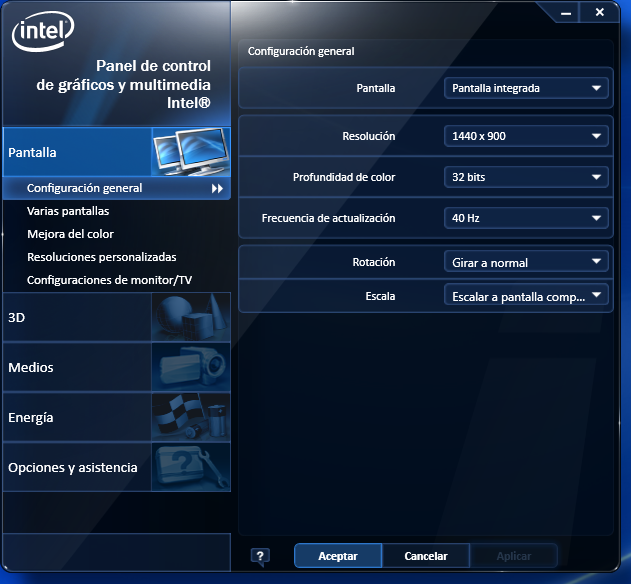Go to Resoluciones personalizadas
Viewport: 631px width, 584px height.
tap(101, 257)
